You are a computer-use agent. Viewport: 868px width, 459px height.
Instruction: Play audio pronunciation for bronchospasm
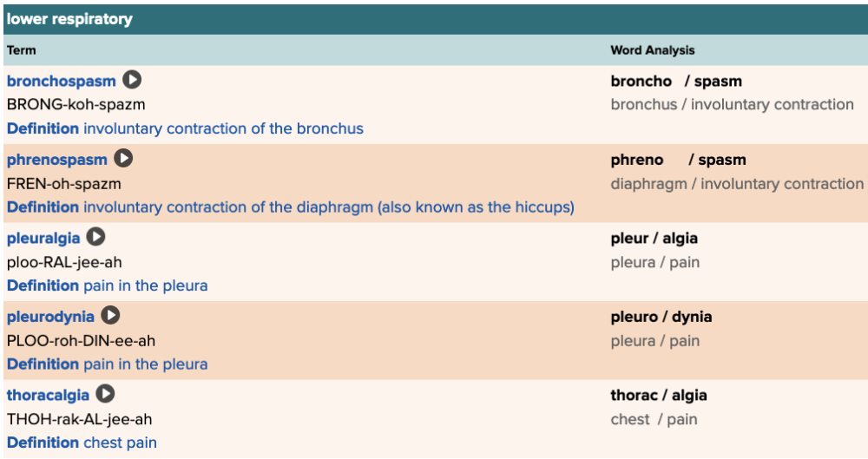(132, 80)
